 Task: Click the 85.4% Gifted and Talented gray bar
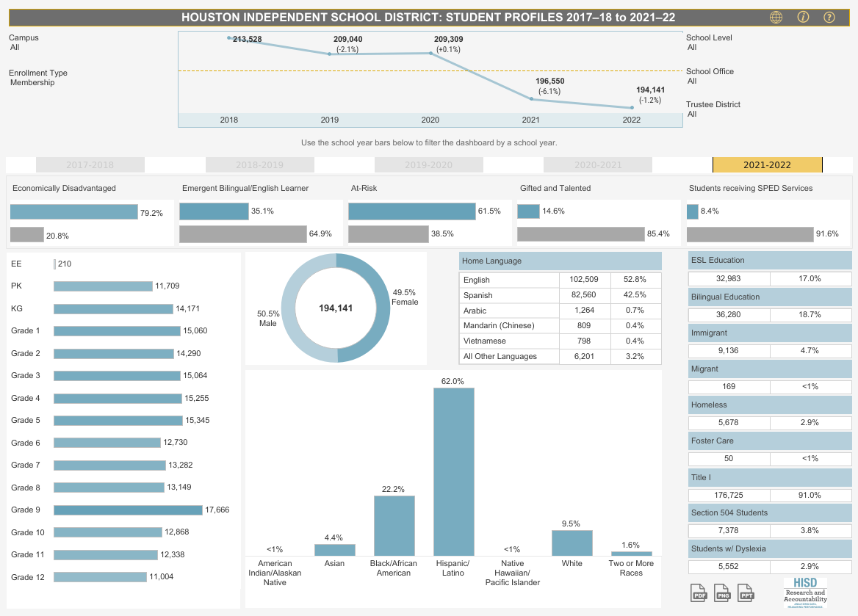coord(581,234)
